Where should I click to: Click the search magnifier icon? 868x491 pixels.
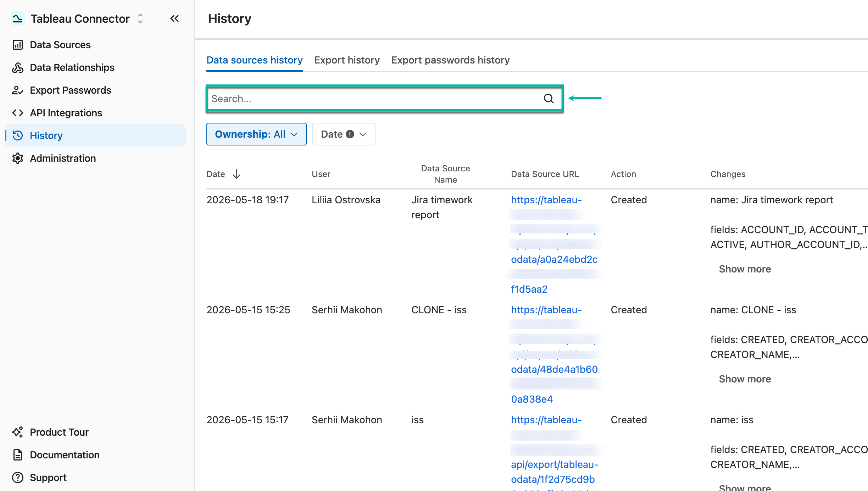(549, 99)
